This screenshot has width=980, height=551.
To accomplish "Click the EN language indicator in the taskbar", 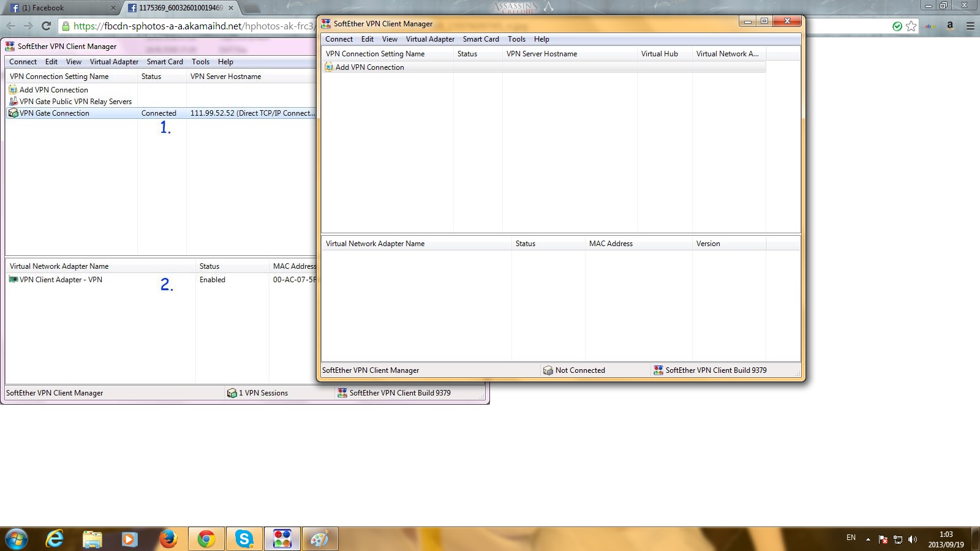I will click(x=851, y=538).
